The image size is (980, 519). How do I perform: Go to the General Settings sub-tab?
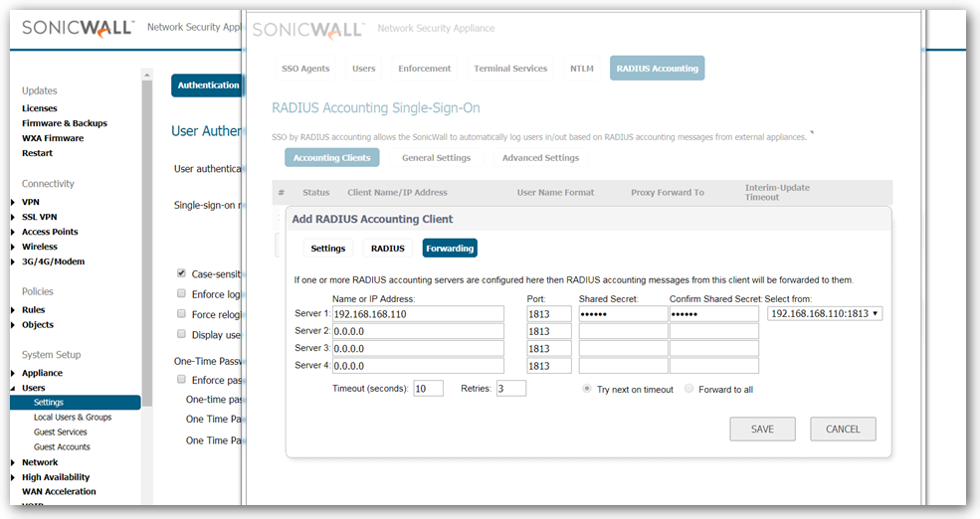coord(436,158)
